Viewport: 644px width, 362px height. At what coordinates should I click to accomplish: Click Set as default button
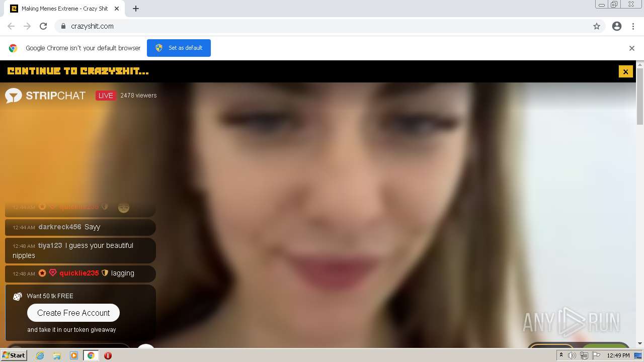(x=179, y=48)
